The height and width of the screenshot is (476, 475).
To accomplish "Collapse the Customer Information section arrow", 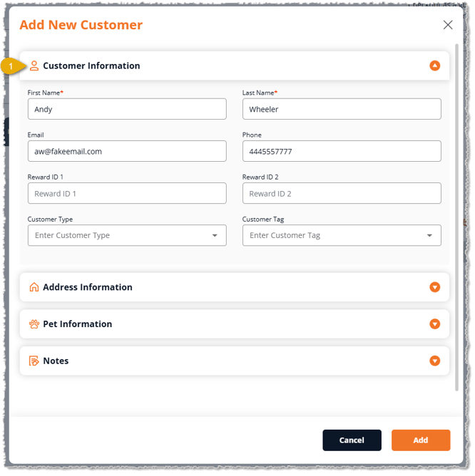I will [435, 66].
